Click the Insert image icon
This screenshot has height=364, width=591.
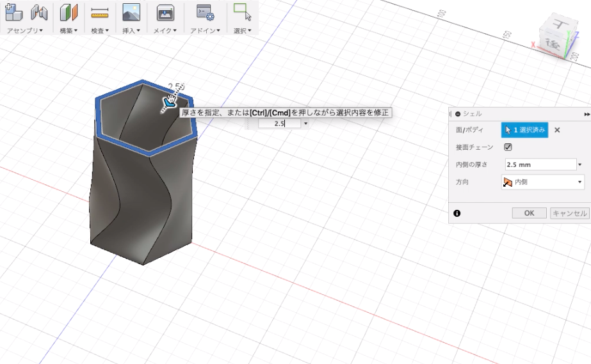tap(131, 12)
